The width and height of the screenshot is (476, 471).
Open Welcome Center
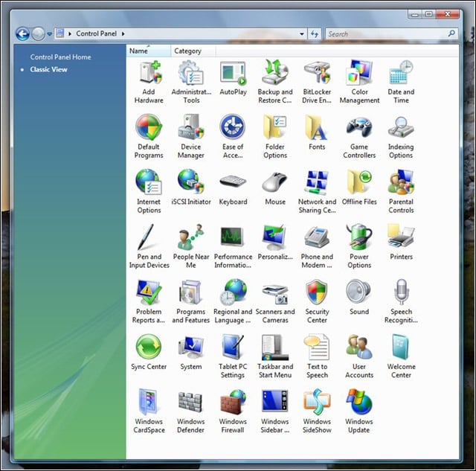click(401, 356)
